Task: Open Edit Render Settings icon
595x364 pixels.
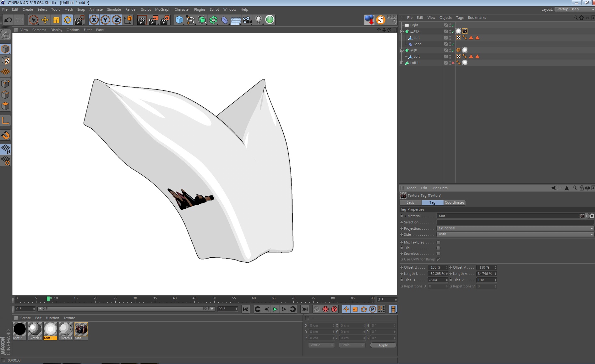Action: point(165,20)
